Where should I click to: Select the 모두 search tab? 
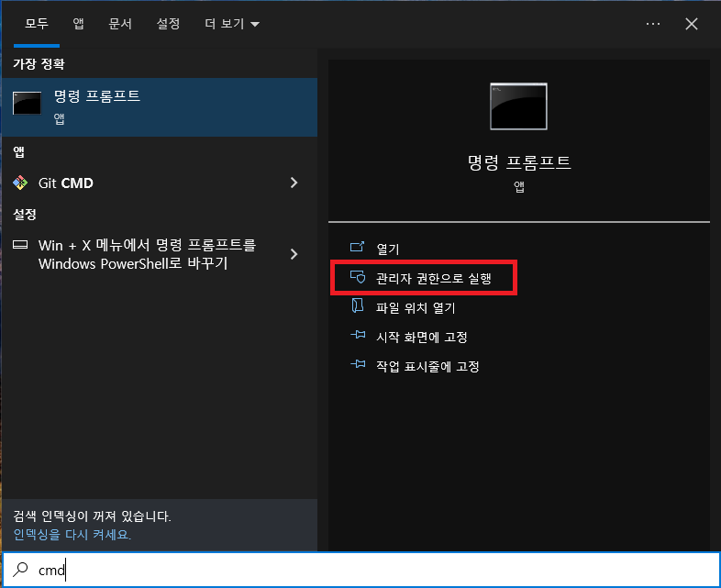(37, 24)
